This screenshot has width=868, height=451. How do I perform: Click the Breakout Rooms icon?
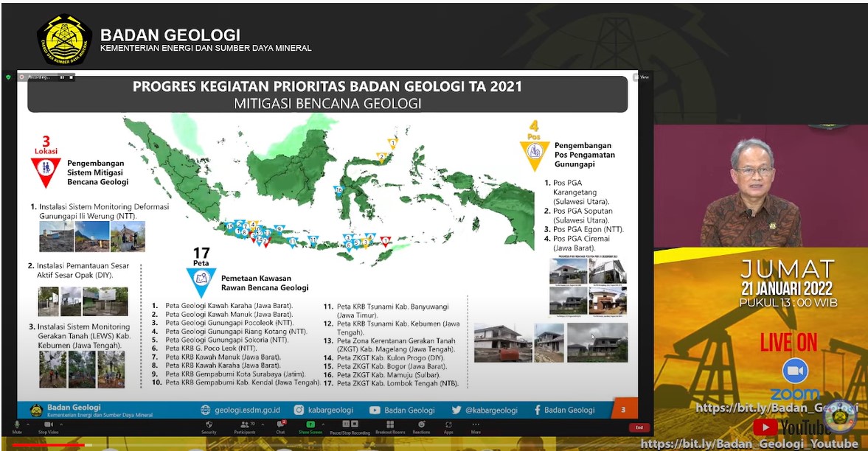389,425
